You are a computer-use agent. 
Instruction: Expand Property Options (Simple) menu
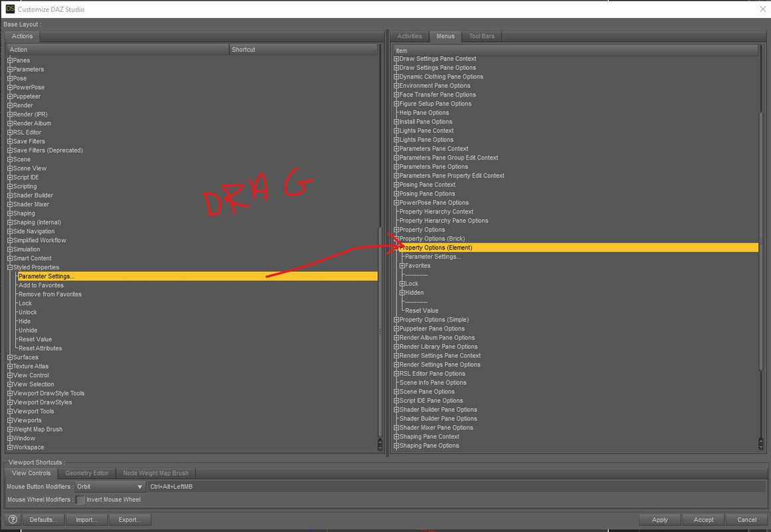(396, 320)
